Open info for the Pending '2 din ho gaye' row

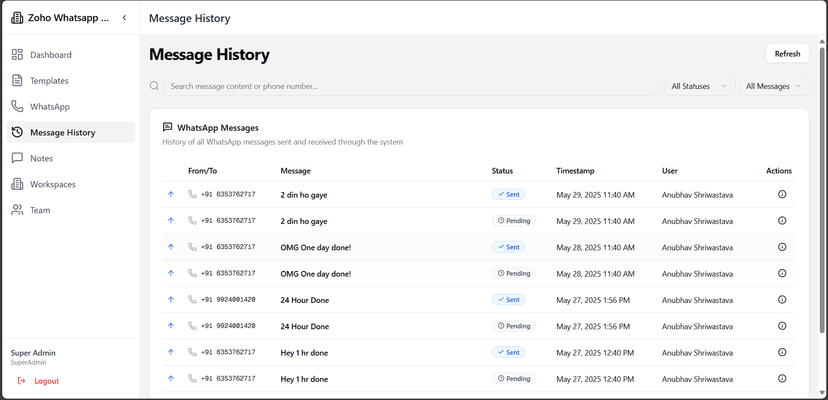click(782, 220)
